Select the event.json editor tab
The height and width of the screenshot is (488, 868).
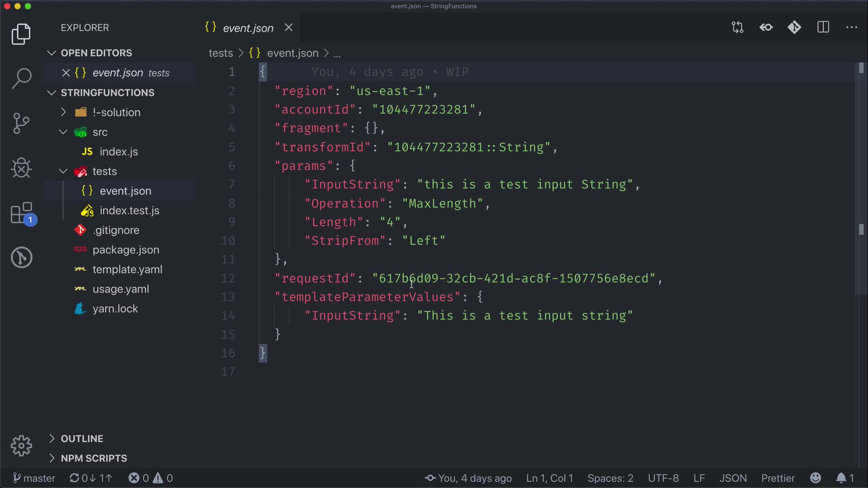[248, 28]
